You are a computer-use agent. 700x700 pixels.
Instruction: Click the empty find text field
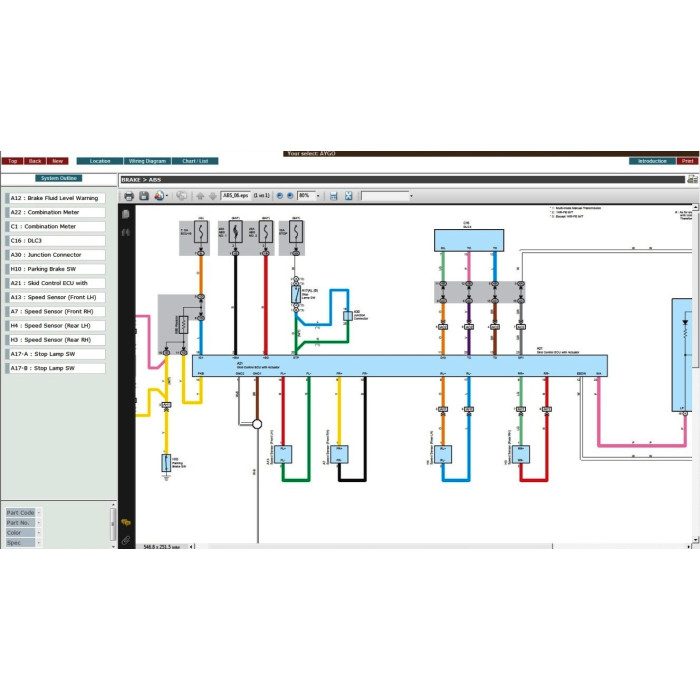(x=385, y=196)
